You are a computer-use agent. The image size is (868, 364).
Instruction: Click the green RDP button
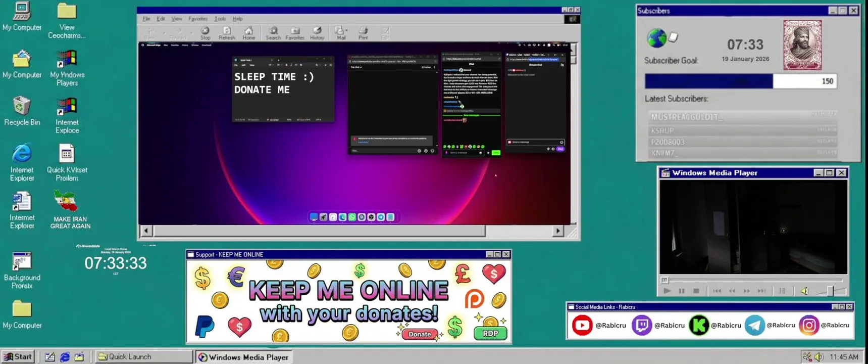coord(490,334)
